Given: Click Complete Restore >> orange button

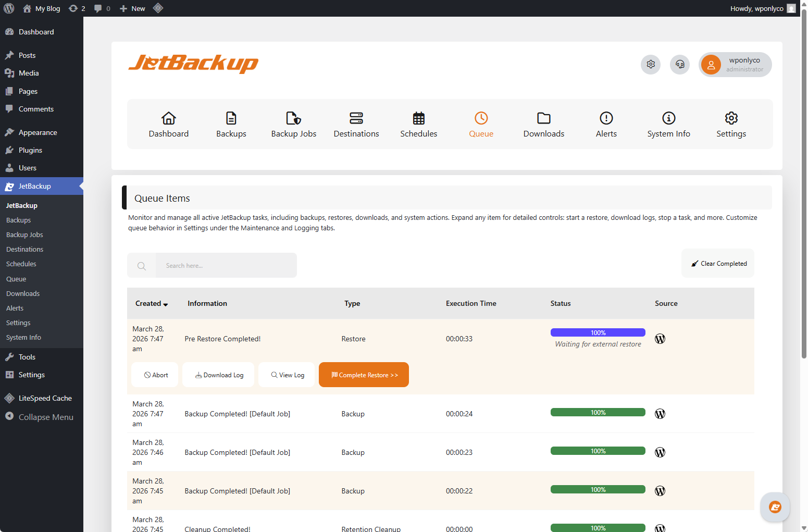Looking at the screenshot, I should click(364, 375).
